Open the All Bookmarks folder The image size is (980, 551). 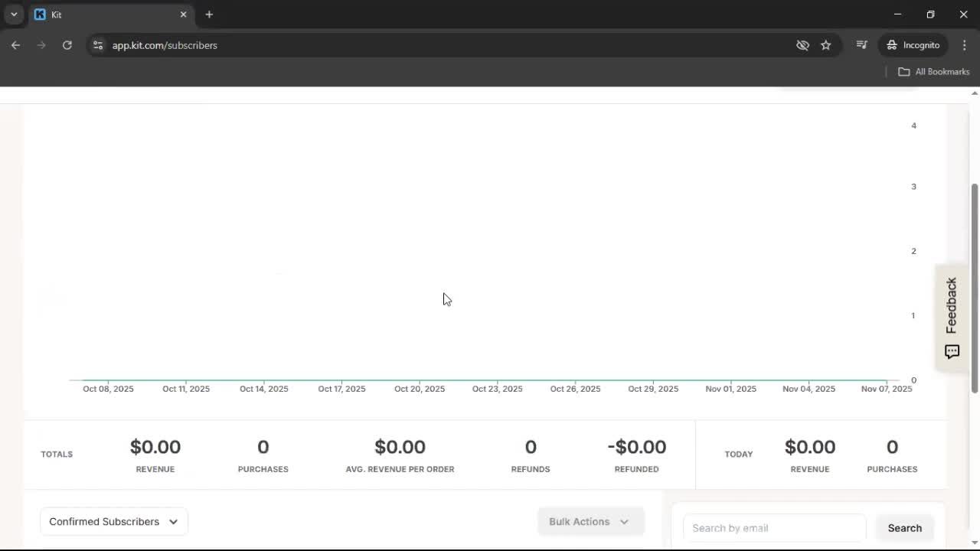(x=933, y=71)
